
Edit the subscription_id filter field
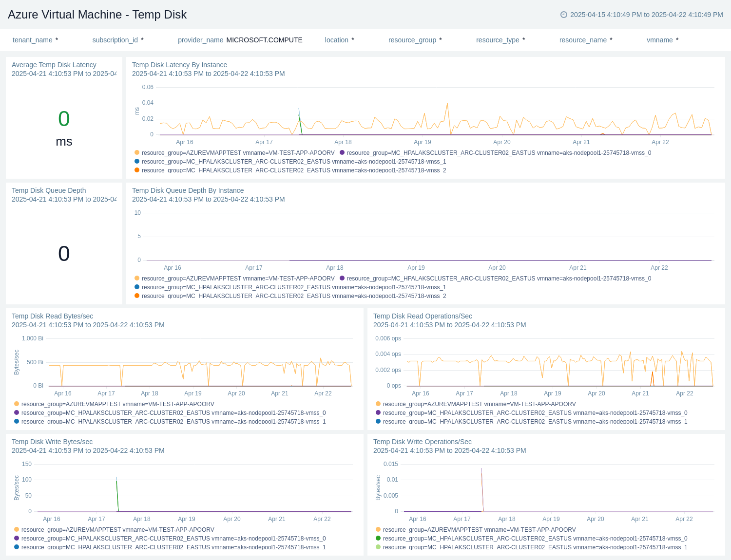153,40
